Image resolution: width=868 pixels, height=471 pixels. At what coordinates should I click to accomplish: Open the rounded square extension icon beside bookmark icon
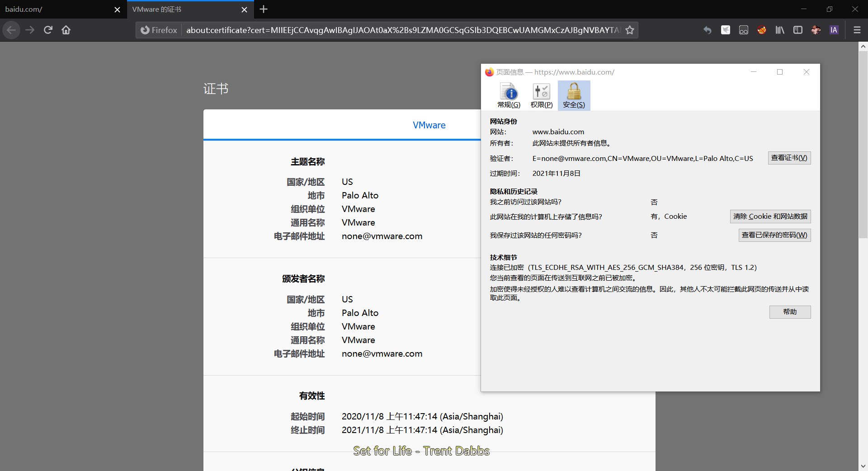pyautogui.click(x=744, y=30)
